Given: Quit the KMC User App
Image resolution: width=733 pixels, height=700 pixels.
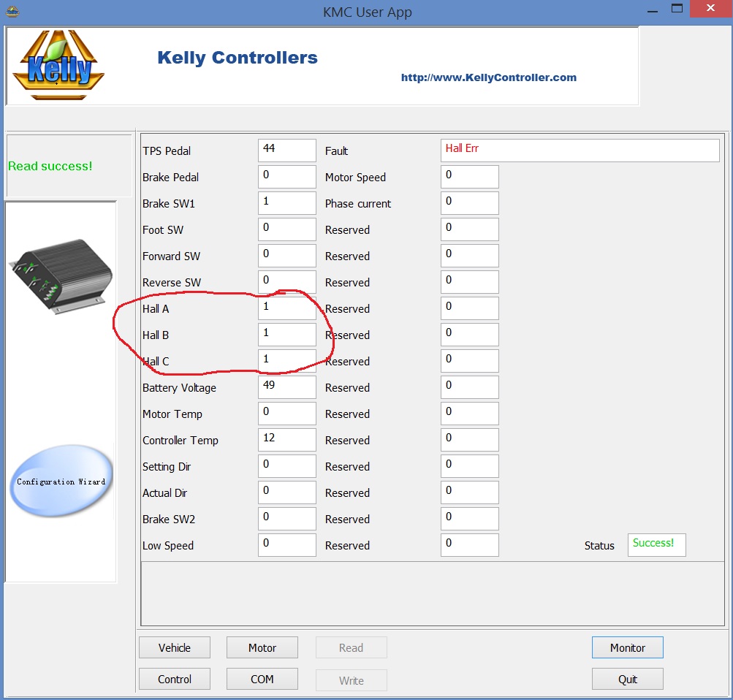Looking at the screenshot, I should (x=627, y=679).
